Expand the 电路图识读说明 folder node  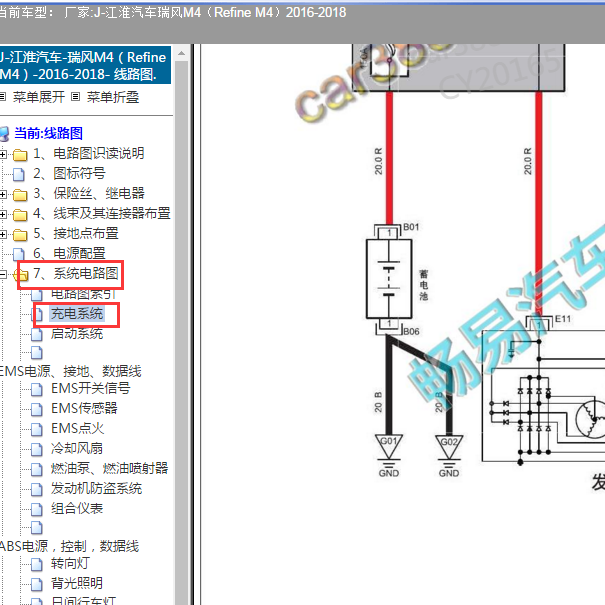coord(3,154)
